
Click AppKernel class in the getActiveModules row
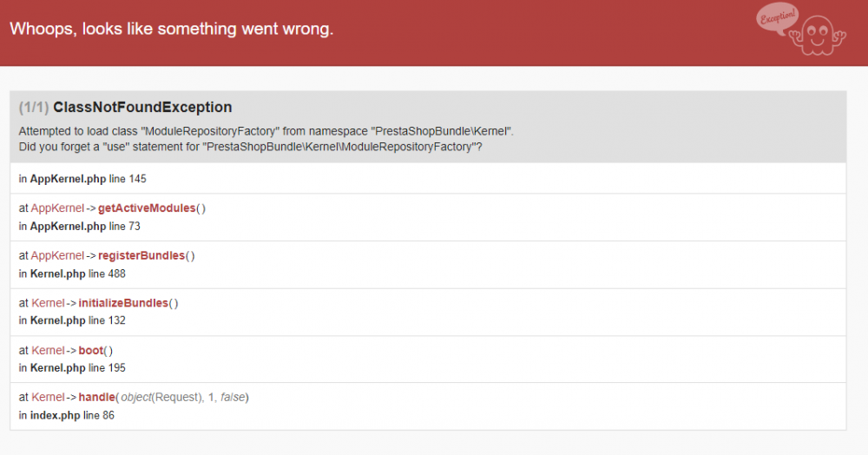coord(57,208)
